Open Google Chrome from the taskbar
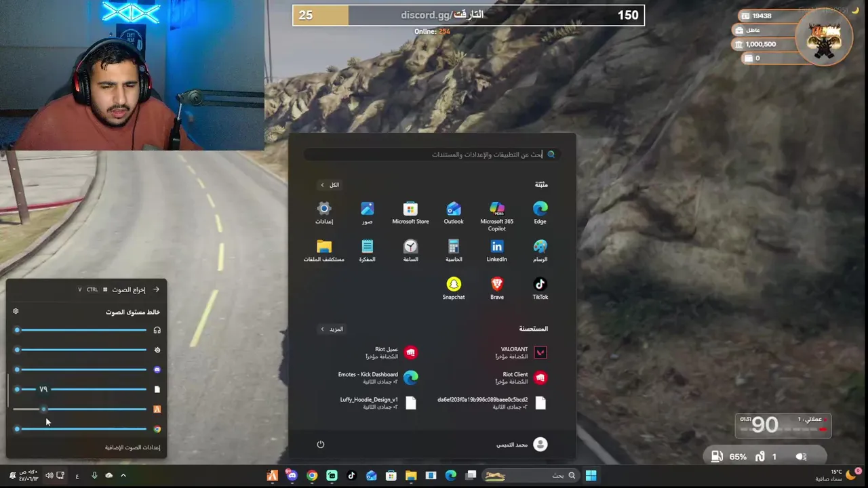Image resolution: width=868 pixels, height=488 pixels. (312, 476)
